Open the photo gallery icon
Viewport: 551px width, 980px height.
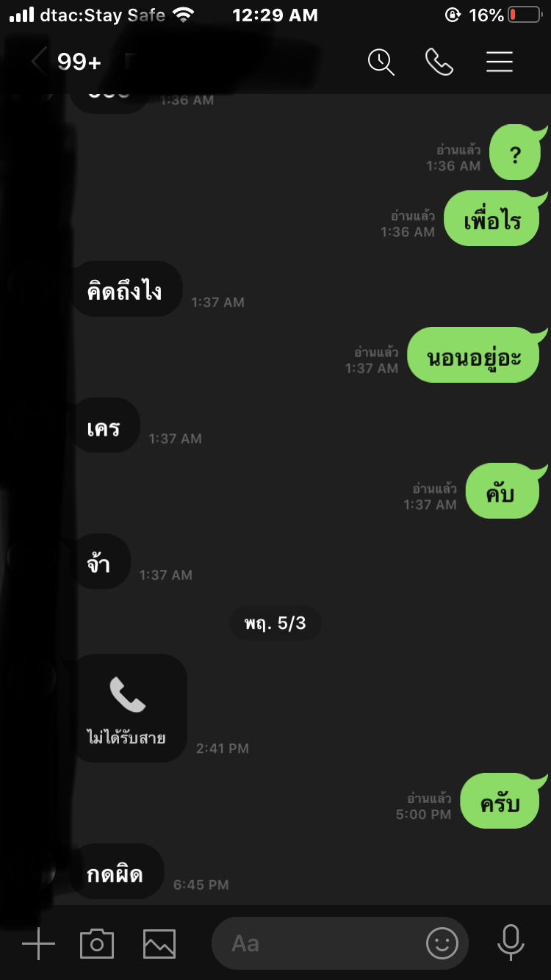point(159,943)
